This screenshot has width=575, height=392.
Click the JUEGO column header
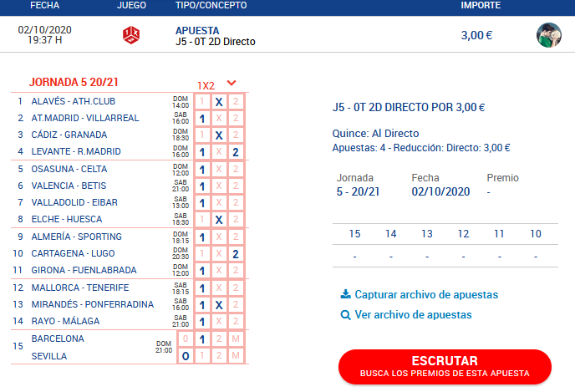point(131,6)
